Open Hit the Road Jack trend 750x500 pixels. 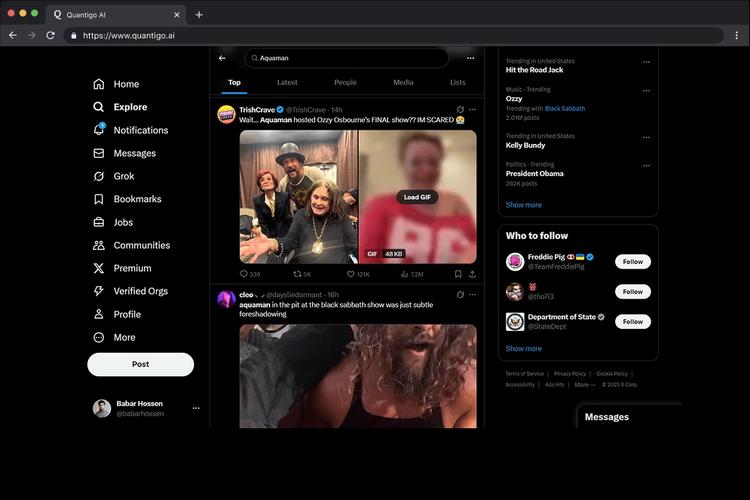(534, 70)
